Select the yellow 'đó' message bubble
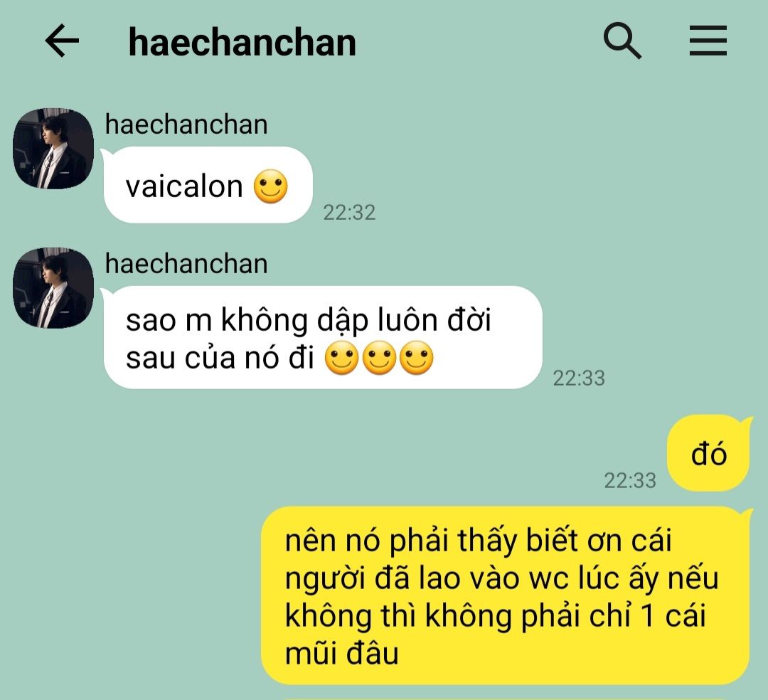Screen dimensions: 768x700 click(709, 453)
